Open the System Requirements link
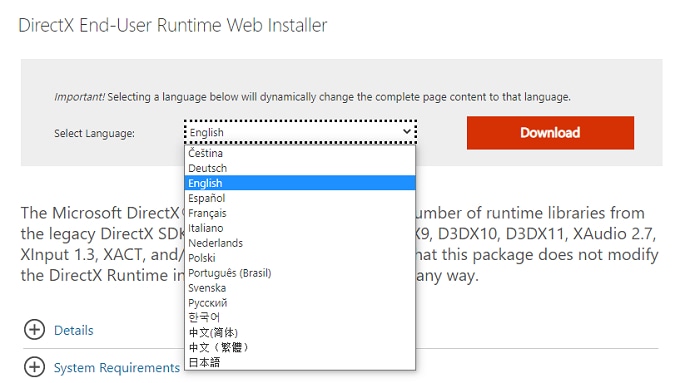The image size is (700, 383). [x=117, y=368]
